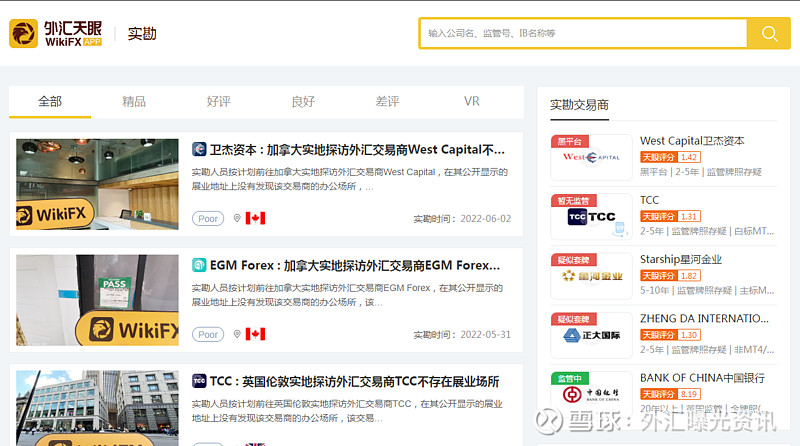Image resolution: width=800 pixels, height=446 pixels.
Task: Open BANK OF CHINA中国银行 broker link
Action: pos(703,378)
